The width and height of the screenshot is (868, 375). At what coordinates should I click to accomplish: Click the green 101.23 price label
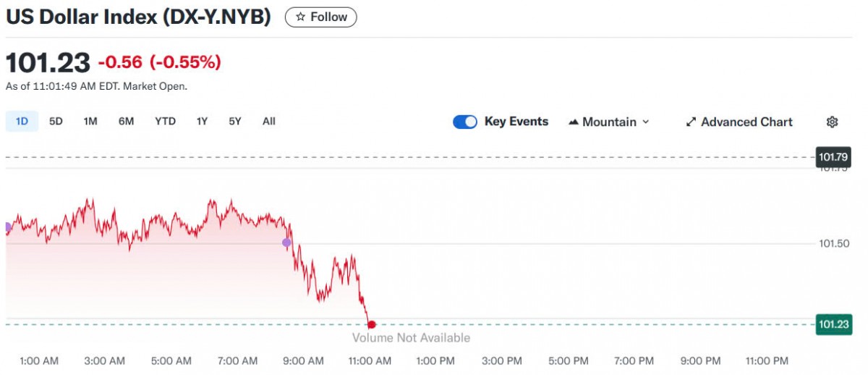coord(833,324)
